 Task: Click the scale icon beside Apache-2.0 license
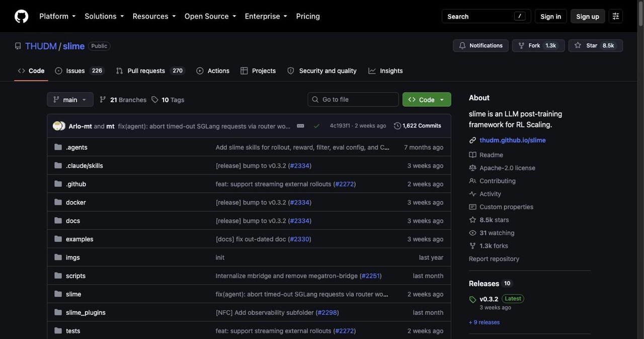click(x=472, y=168)
